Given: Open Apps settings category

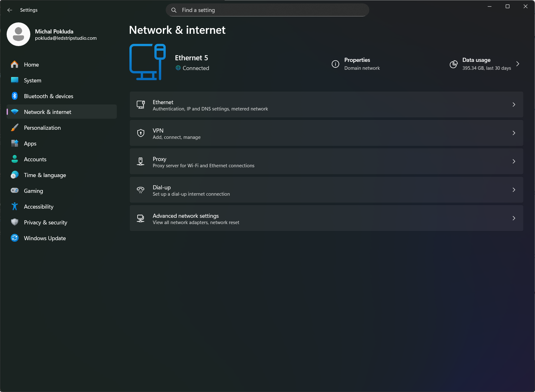Looking at the screenshot, I should 62,143.
